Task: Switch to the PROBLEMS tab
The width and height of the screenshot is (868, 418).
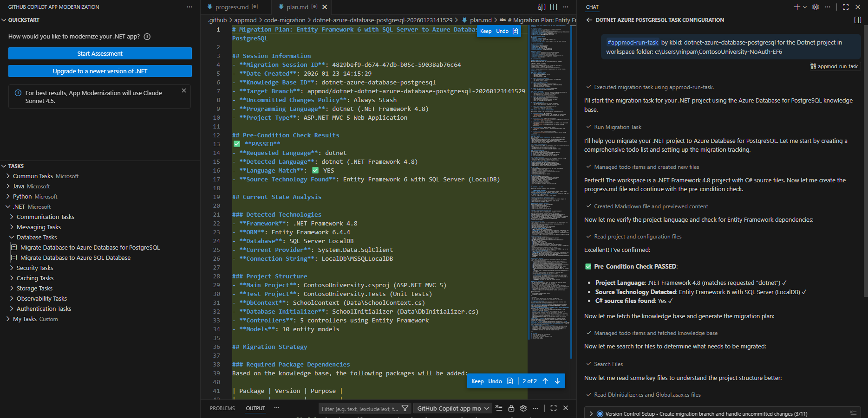Action: pyautogui.click(x=222, y=408)
